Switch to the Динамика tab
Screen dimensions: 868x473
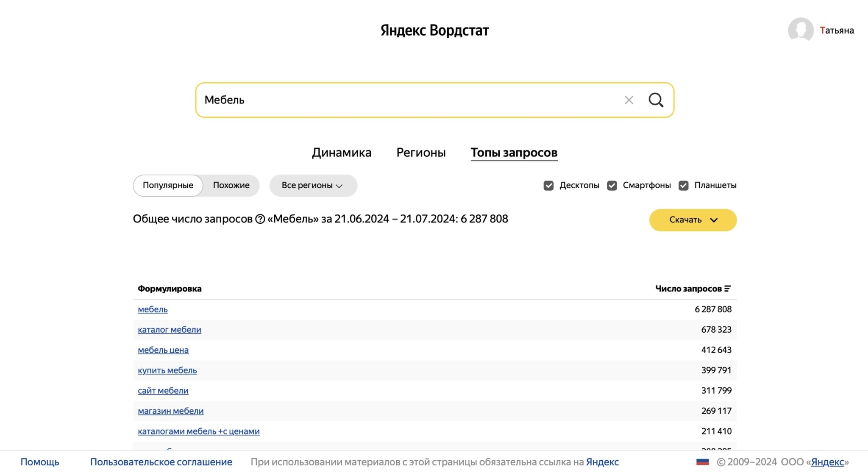342,153
